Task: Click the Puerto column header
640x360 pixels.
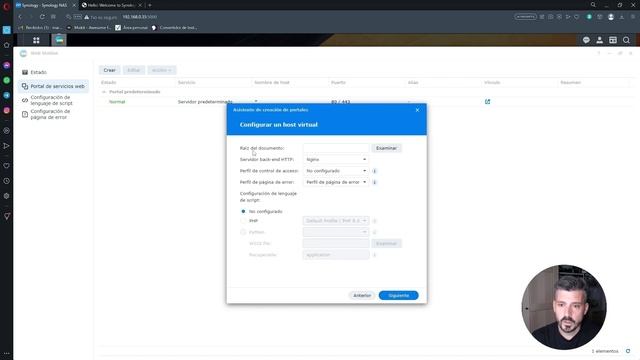Action: click(x=338, y=82)
